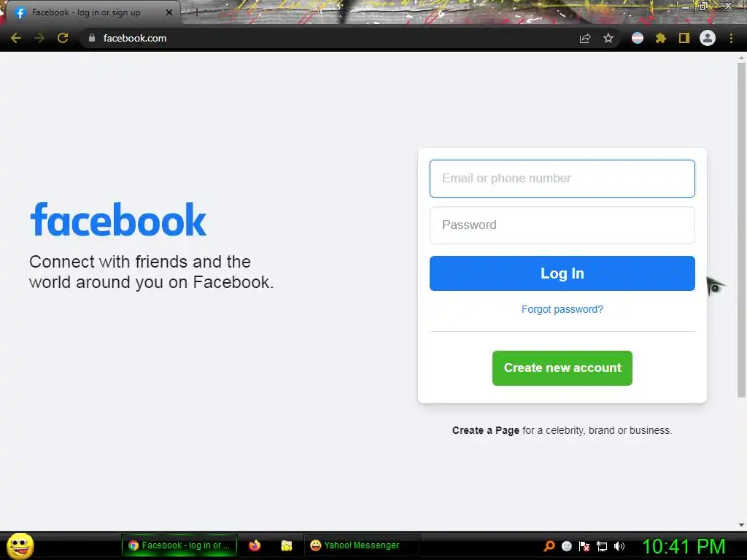Viewport: 747px width, 560px height.
Task: Bookmark this tab with the star icon
Action: (x=608, y=38)
